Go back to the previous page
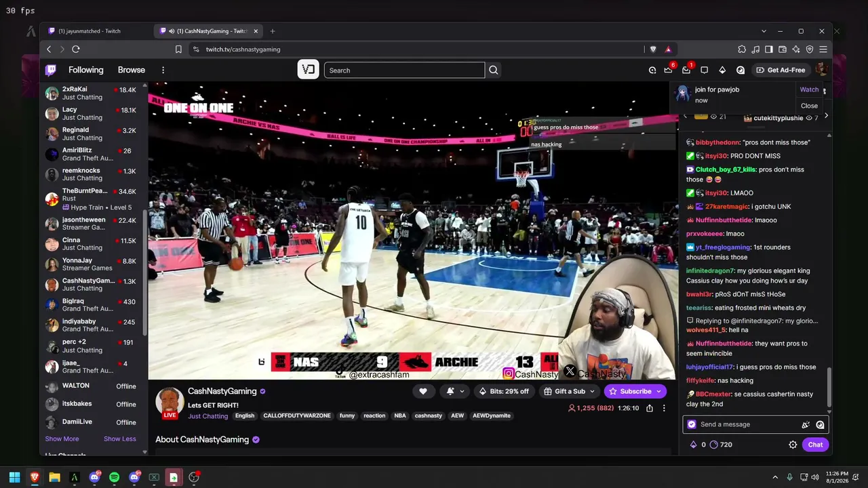This screenshot has height=488, width=868. coord(49,49)
